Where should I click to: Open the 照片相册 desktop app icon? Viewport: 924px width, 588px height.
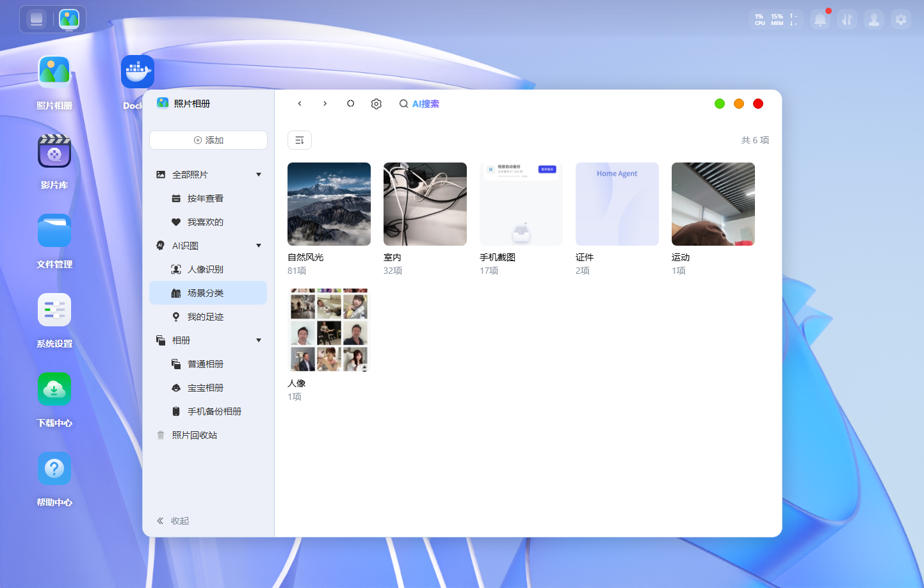click(x=54, y=72)
